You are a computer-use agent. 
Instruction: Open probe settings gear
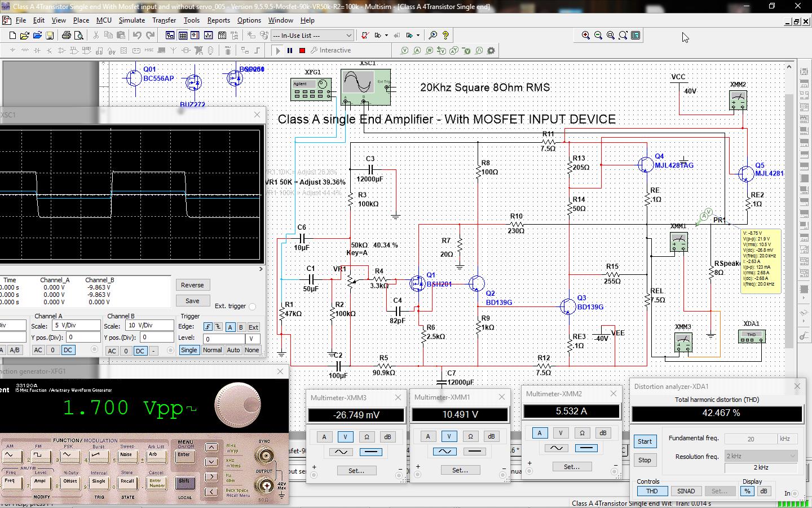[491, 50]
